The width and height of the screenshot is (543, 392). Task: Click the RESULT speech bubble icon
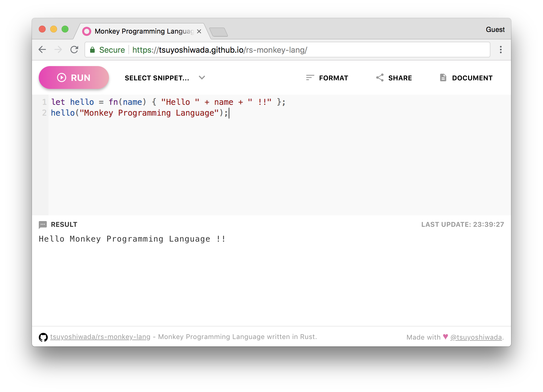tap(43, 225)
